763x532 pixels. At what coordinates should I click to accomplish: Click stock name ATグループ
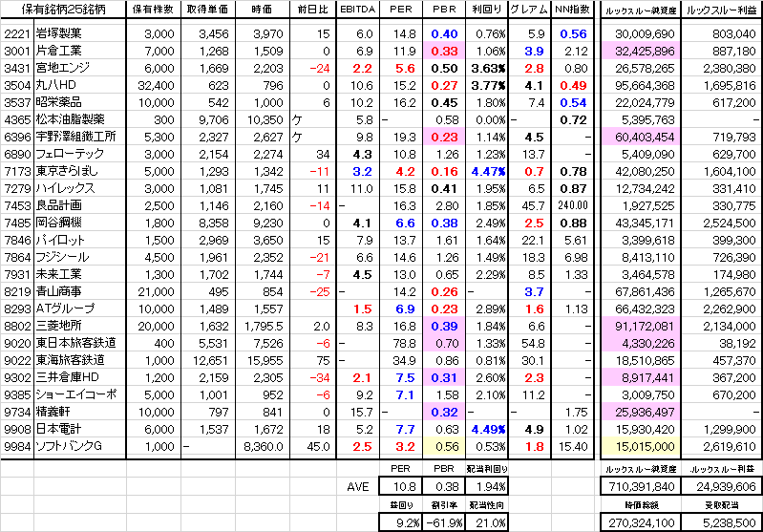tap(65, 309)
